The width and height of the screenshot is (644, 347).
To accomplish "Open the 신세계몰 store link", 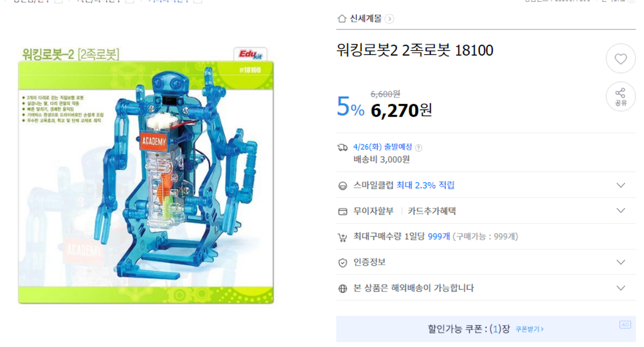I will 365,19.
